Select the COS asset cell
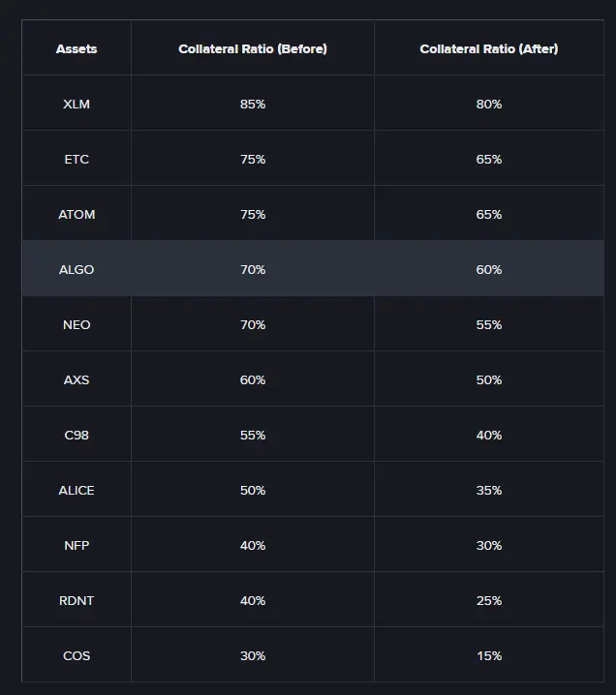Viewport: 616px width, 695px height. [77, 655]
